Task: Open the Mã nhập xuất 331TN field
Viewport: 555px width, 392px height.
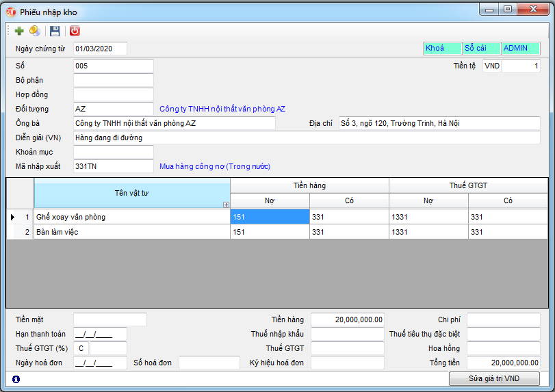Action: (x=113, y=166)
